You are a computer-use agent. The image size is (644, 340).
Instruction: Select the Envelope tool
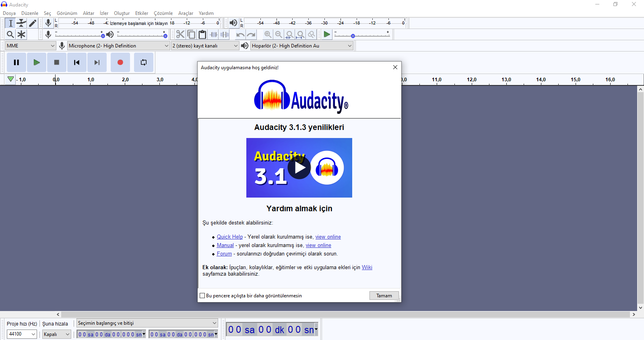click(22, 23)
